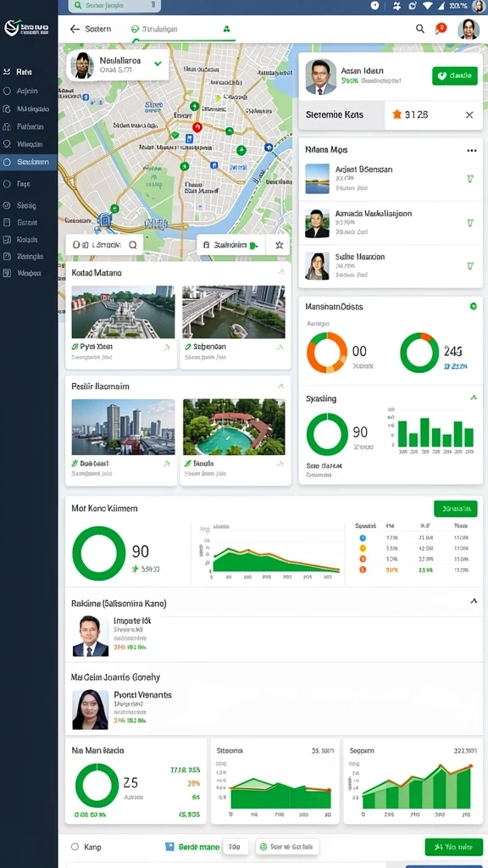Viewport: 488px width, 868px height.
Task: Click the Syasting donut chart showing 90
Action: 327,434
